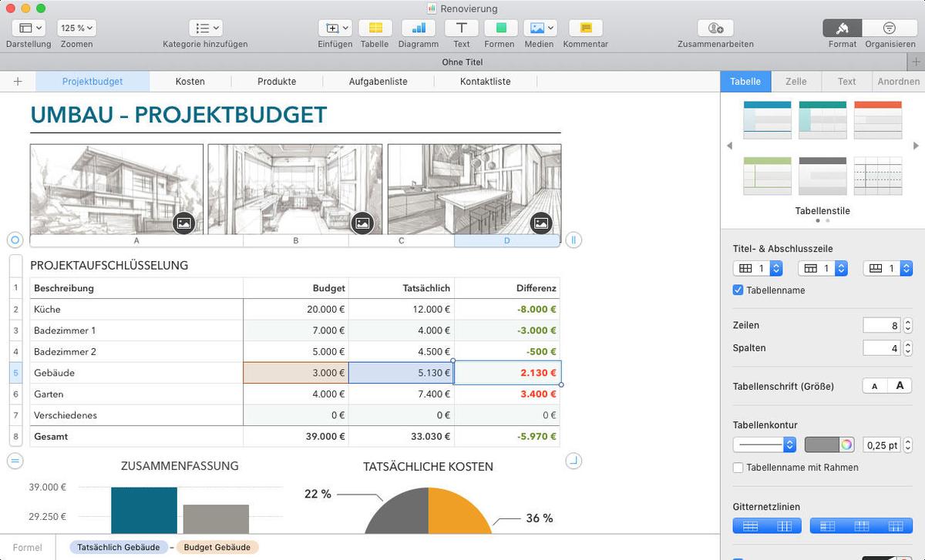Toggle first button in right Gitternetzlinien group
The image size is (925, 560).
tap(828, 526)
